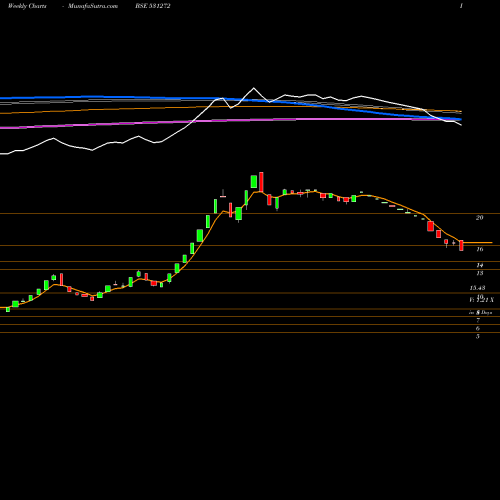The image size is (500, 500).
Task: Click the 'Weekly Charts' title text
Action: (x=27, y=6)
